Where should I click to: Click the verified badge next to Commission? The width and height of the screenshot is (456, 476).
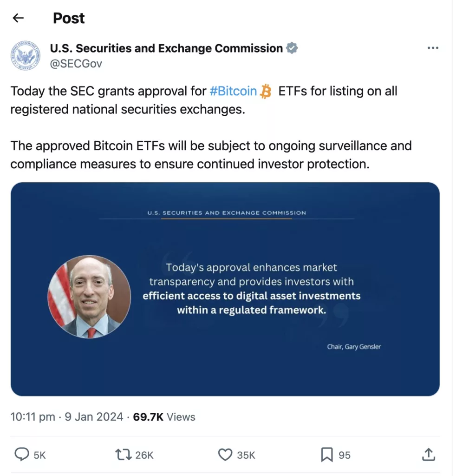pos(292,48)
